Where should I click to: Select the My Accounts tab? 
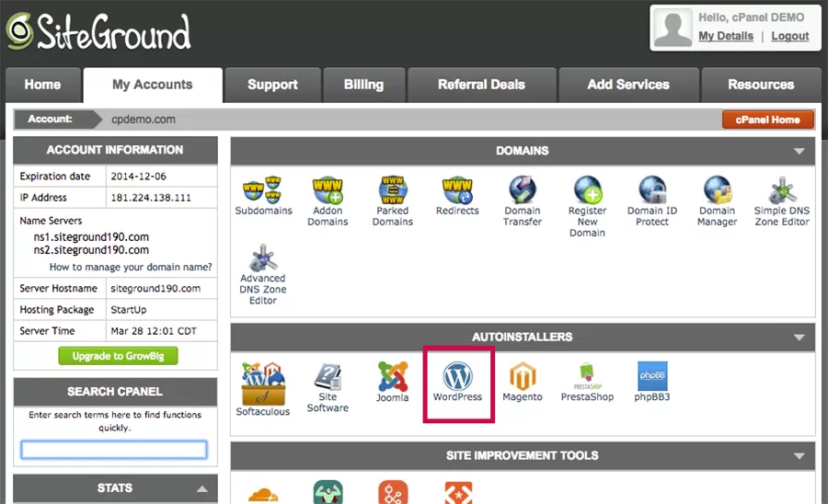pos(153,85)
